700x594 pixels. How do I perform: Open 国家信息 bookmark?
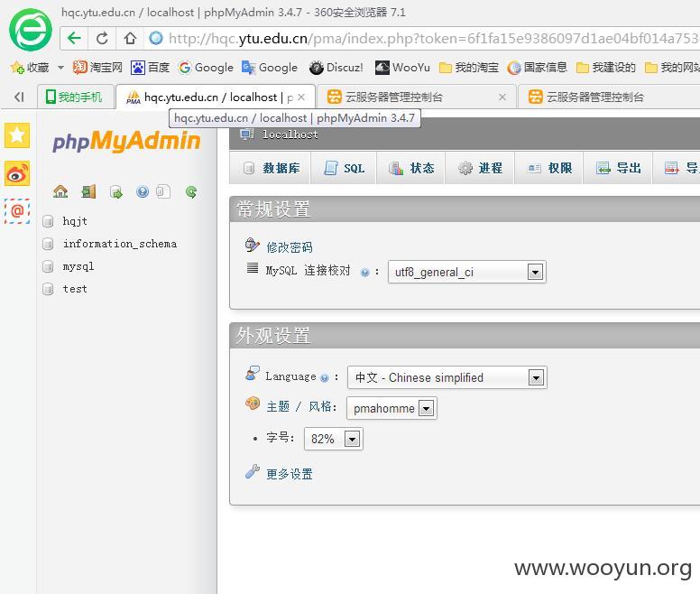(538, 68)
